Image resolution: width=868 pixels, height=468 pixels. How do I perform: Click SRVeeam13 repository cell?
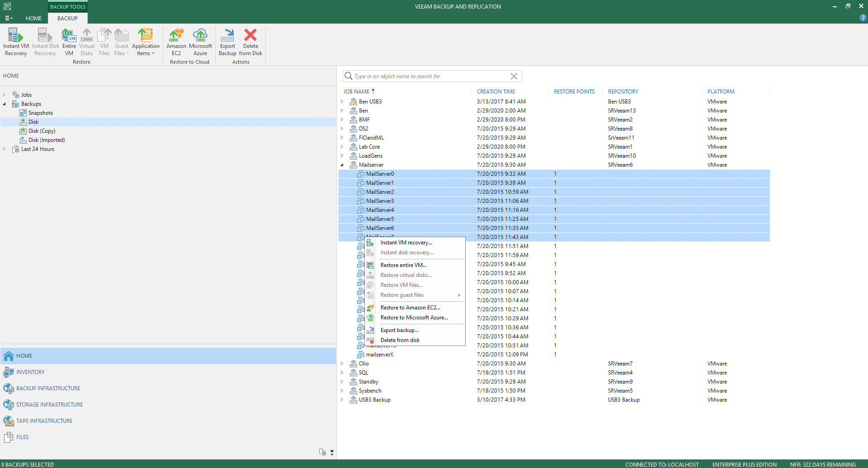point(622,111)
